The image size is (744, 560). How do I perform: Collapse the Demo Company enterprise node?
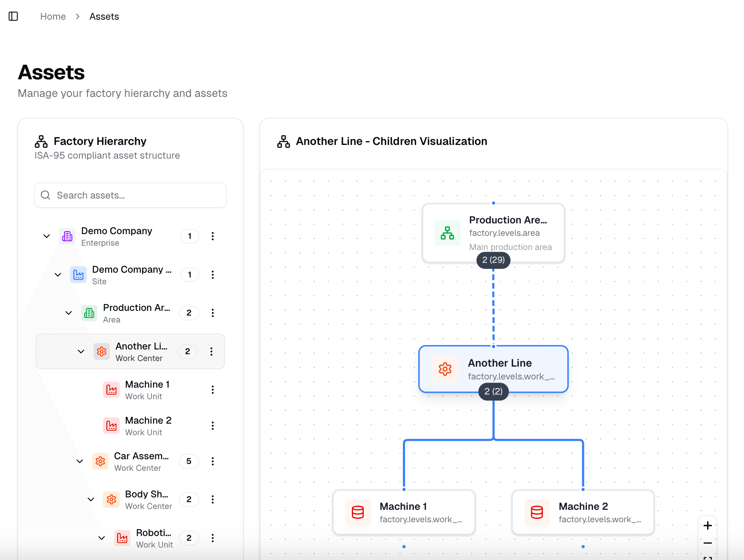[47, 236]
